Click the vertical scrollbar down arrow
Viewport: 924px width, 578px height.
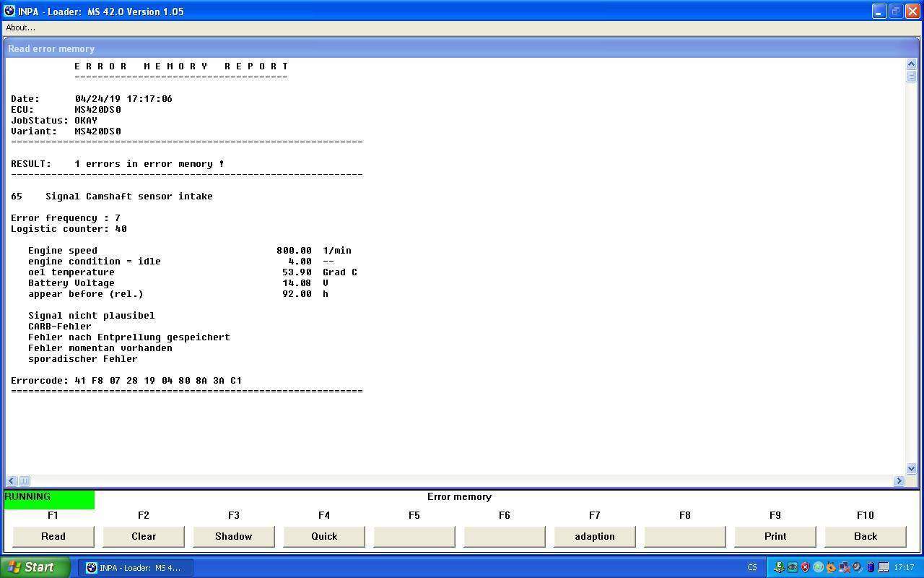pyautogui.click(x=911, y=468)
